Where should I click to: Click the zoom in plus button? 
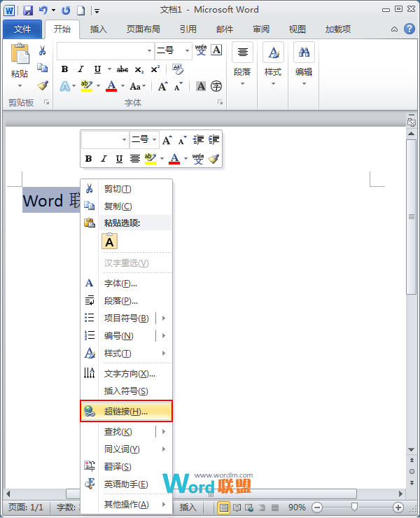(x=398, y=507)
